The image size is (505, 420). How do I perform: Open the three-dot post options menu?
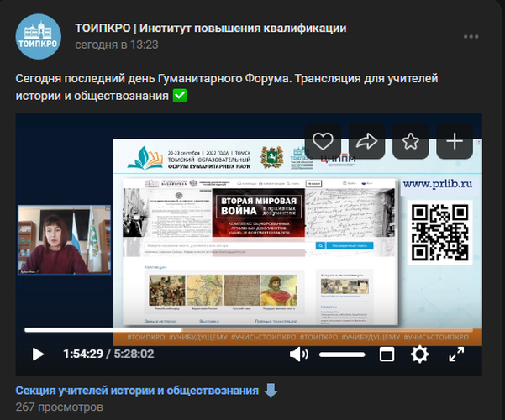471,37
